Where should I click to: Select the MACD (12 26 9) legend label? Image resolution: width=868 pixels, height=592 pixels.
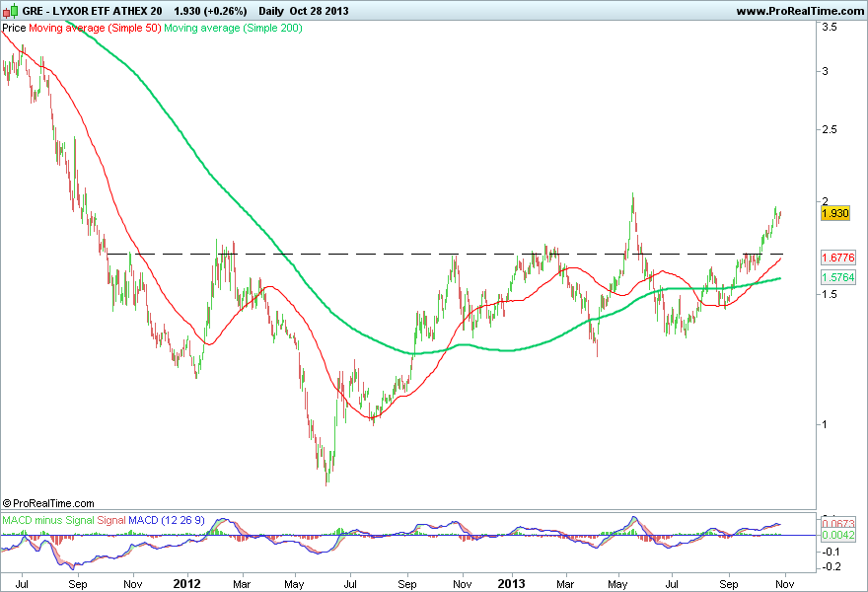click(x=166, y=521)
